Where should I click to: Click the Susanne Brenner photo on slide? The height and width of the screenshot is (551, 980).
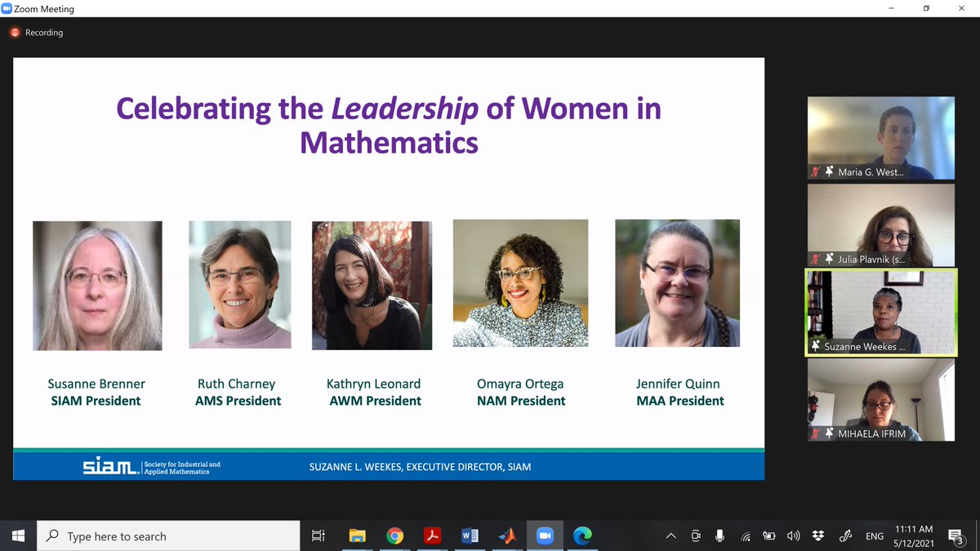[x=97, y=286]
